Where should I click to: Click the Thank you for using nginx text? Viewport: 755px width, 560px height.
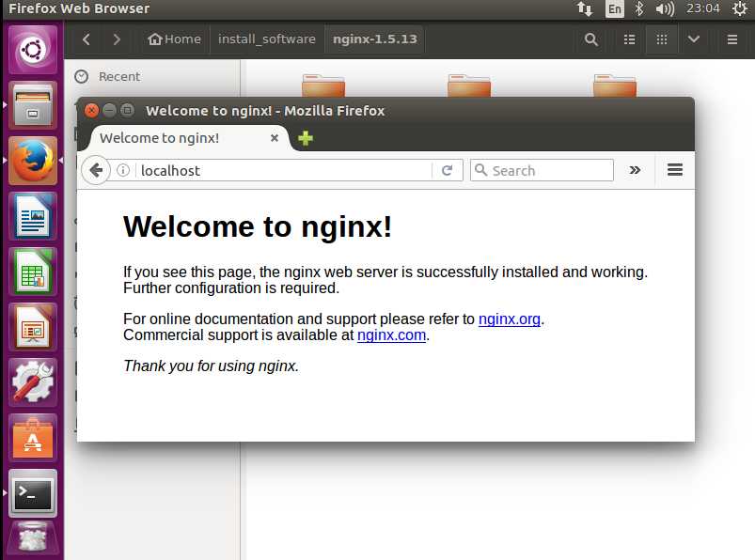[x=211, y=366]
